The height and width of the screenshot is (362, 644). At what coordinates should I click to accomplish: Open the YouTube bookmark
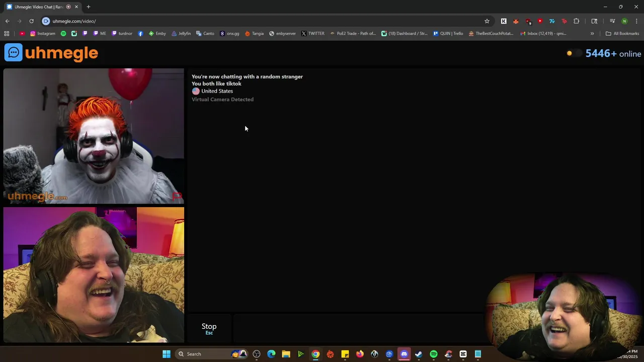(x=22, y=34)
